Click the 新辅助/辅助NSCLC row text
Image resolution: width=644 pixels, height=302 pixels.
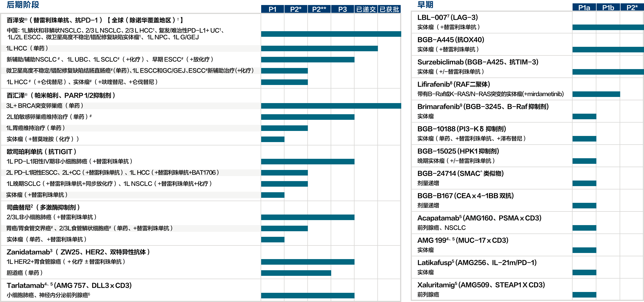110,59
